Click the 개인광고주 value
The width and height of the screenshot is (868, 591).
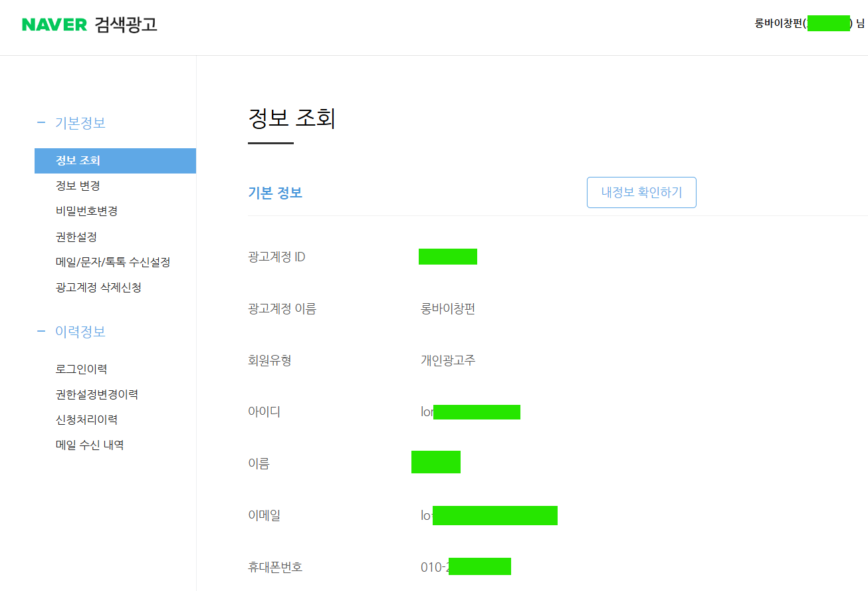pyautogui.click(x=448, y=361)
